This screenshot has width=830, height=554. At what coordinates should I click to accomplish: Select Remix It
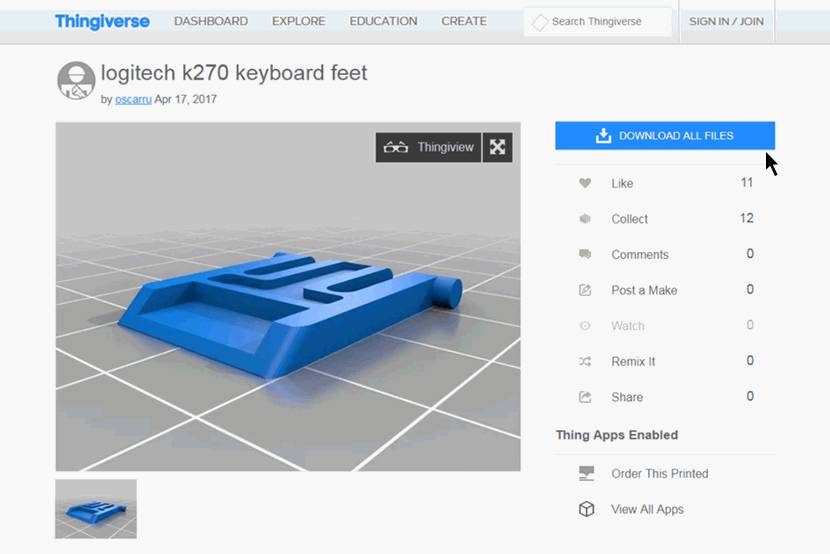(x=633, y=361)
